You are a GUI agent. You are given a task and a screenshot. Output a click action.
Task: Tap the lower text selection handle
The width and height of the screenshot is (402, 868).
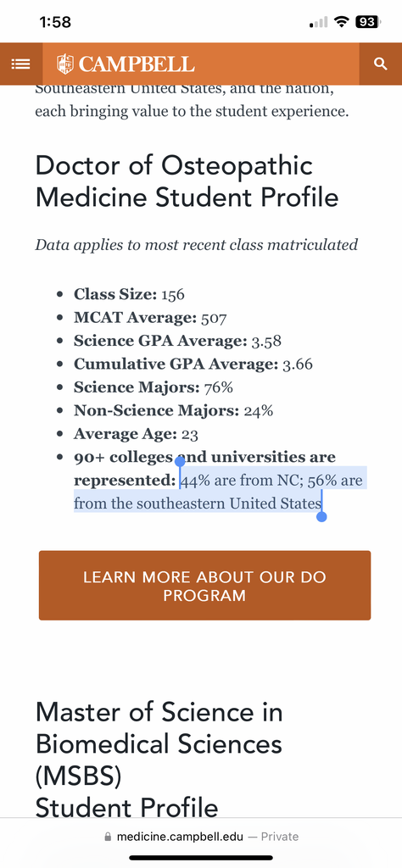click(321, 516)
